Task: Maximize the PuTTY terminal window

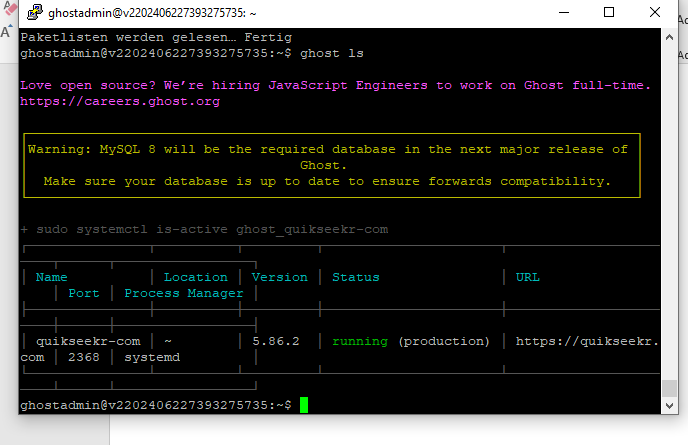Action: (x=609, y=12)
